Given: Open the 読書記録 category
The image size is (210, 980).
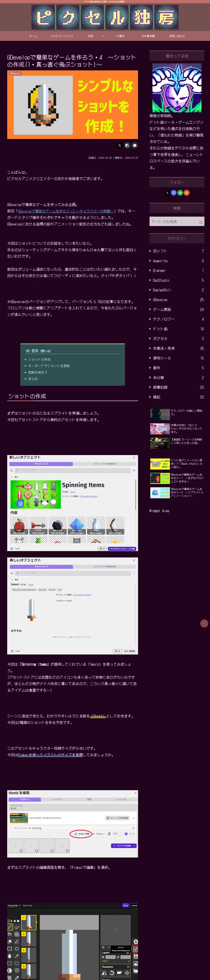Looking at the screenshot, I should tap(176, 387).
